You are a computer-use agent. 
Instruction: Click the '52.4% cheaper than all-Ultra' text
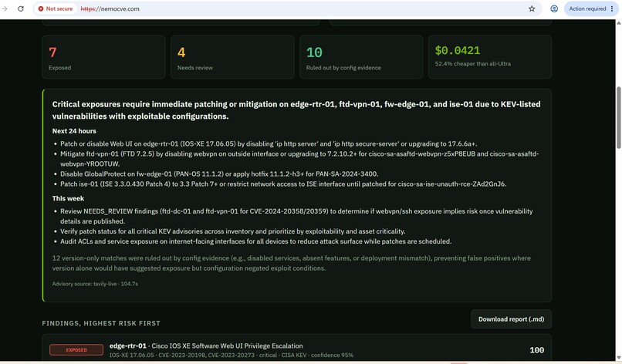(x=473, y=64)
